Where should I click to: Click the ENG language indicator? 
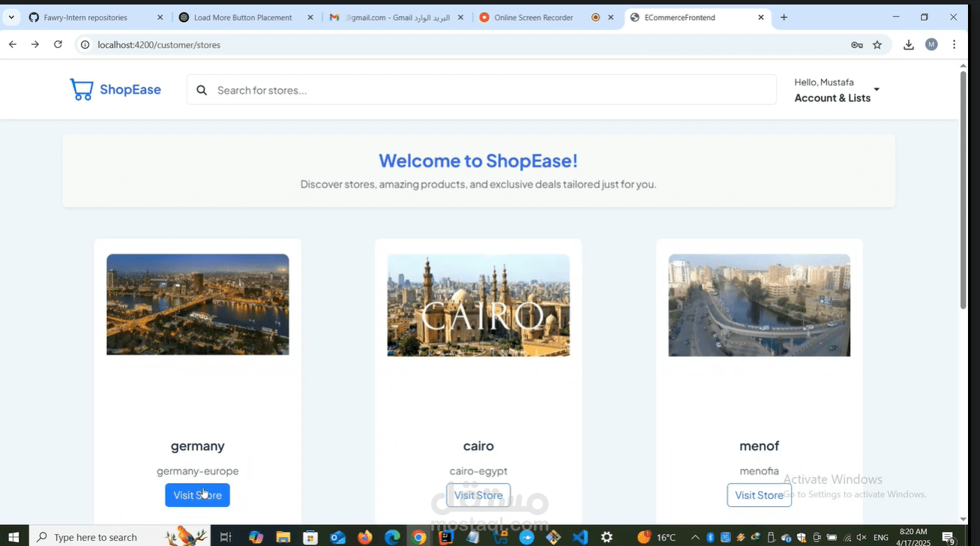880,537
